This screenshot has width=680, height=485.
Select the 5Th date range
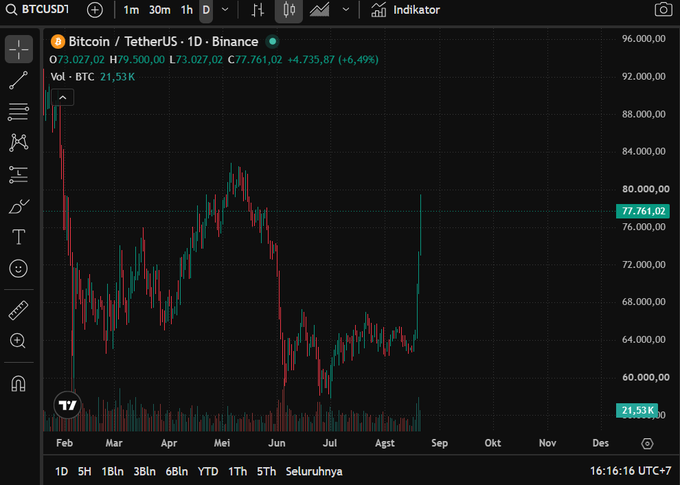pos(266,471)
